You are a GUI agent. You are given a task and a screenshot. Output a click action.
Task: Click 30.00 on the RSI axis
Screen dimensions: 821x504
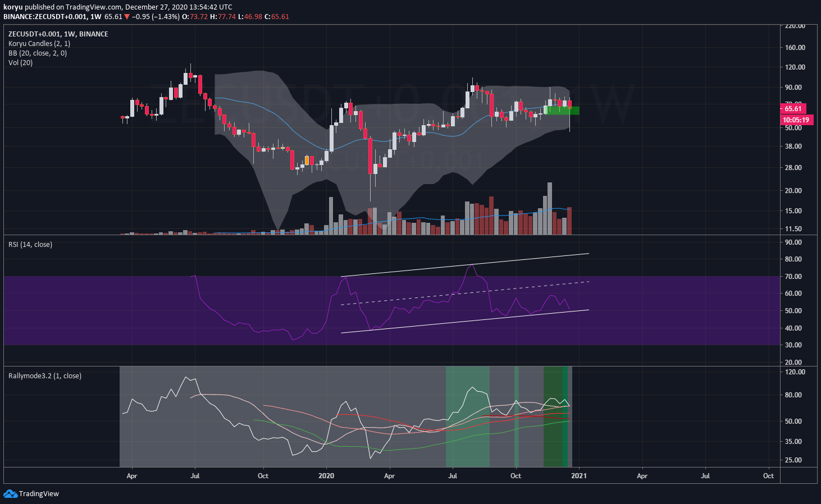point(793,345)
